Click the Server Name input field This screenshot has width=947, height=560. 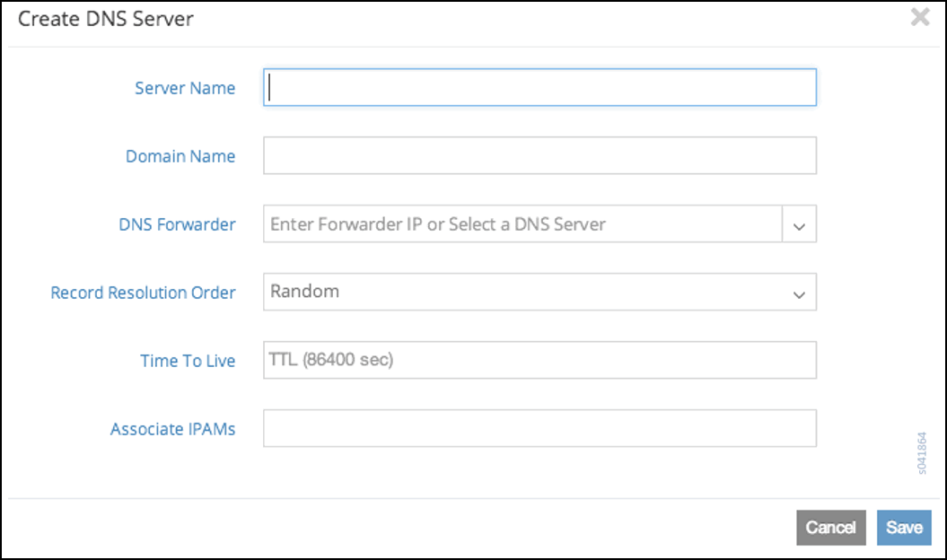coord(539,88)
